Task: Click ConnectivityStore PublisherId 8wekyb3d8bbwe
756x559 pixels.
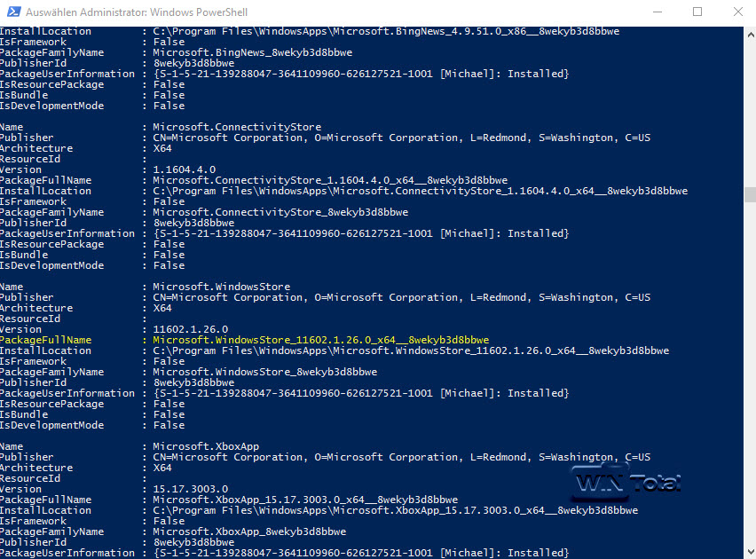Action: tap(193, 223)
